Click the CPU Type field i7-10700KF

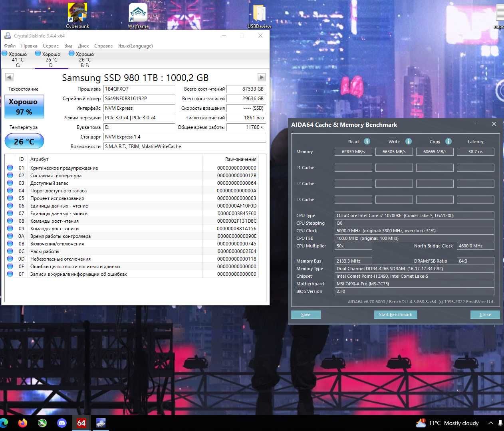click(x=415, y=215)
